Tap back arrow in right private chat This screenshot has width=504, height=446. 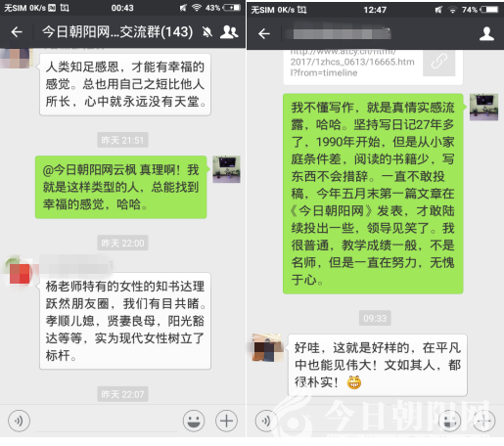pyautogui.click(x=264, y=33)
